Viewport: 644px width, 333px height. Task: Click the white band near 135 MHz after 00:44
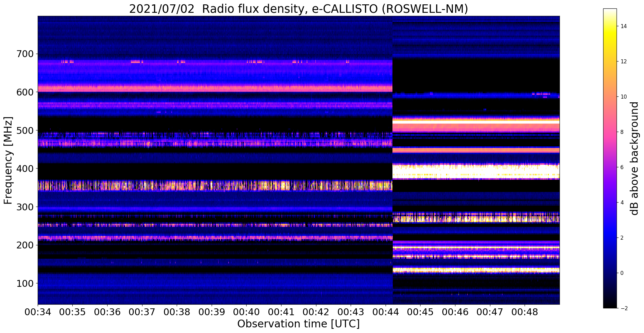[x=476, y=269]
